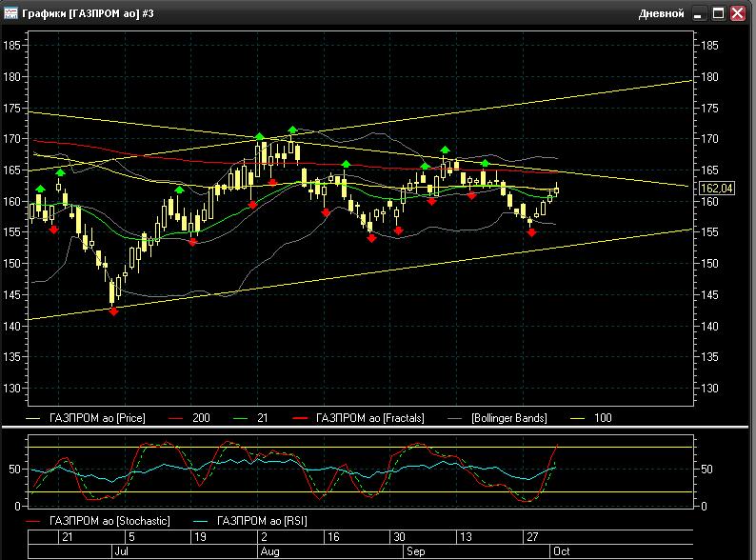Click the horizontal splitter between price and oscillator panes
Viewport: 756px width, 560px height.
coord(374,428)
